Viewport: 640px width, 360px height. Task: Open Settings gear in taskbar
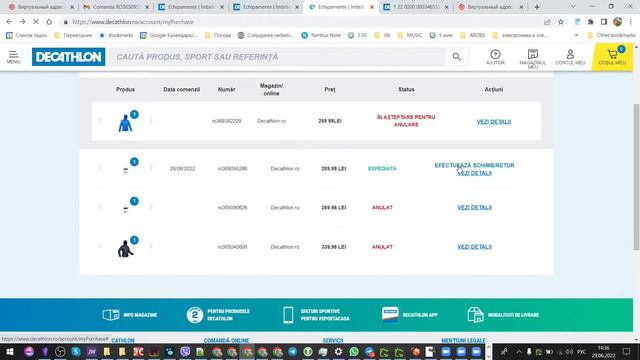click(338, 351)
